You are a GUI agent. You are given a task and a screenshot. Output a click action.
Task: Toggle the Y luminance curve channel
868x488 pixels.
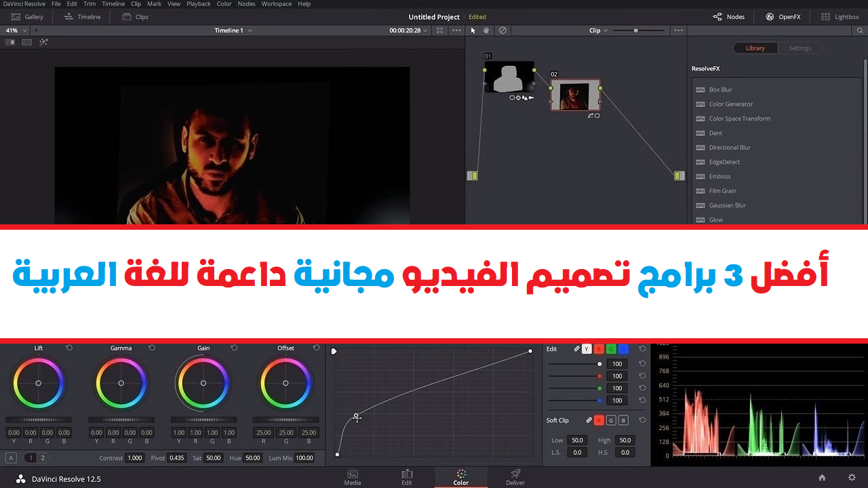tap(587, 349)
